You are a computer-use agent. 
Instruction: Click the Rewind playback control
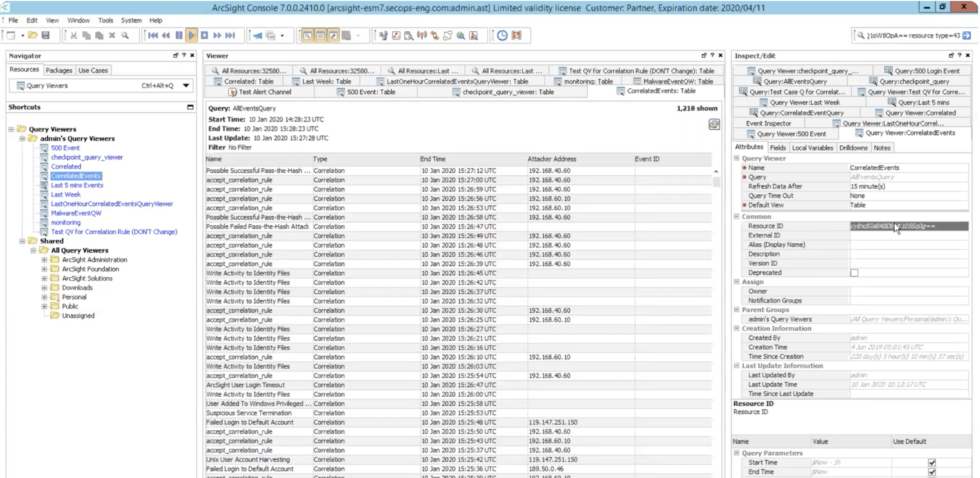pyautogui.click(x=166, y=35)
